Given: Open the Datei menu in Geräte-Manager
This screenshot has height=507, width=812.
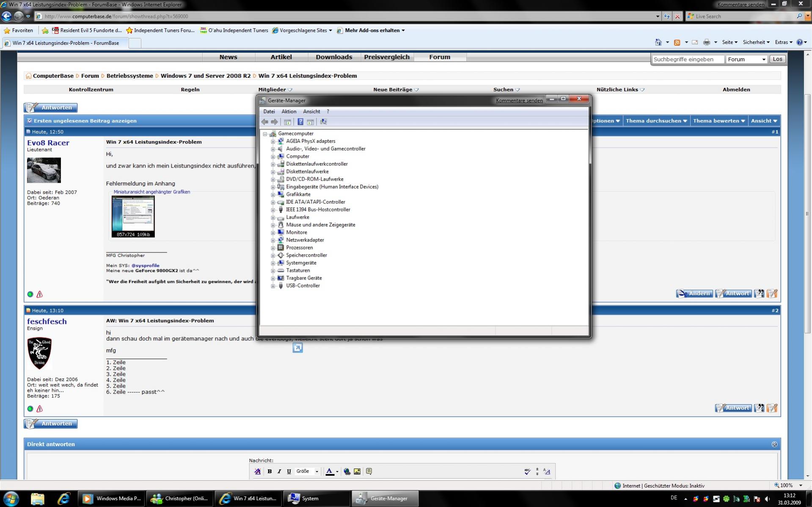Looking at the screenshot, I should 269,112.
